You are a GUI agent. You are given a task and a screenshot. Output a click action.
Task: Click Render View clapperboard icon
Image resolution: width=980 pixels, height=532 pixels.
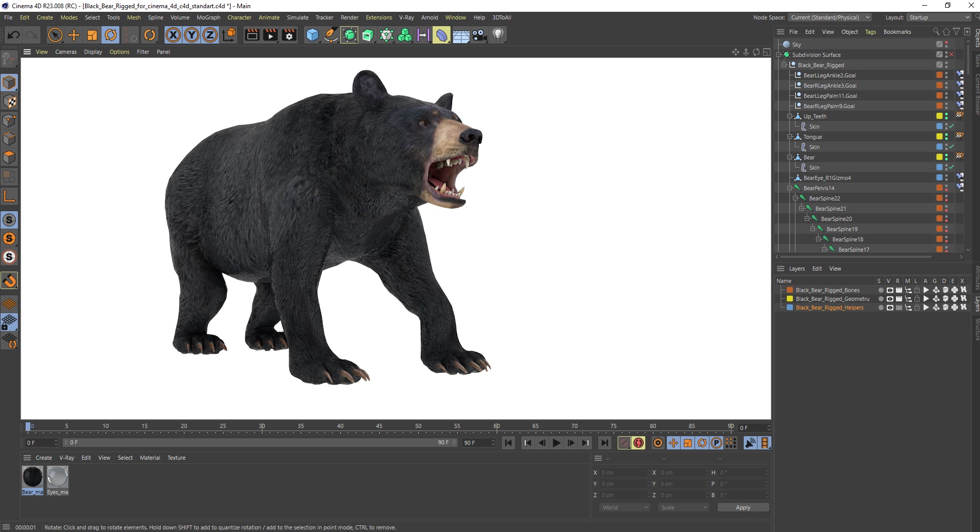coord(252,35)
